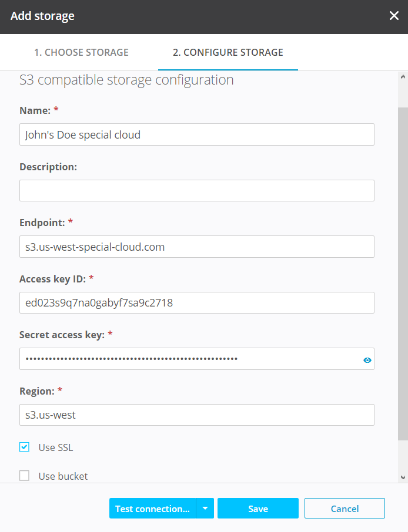Select the Configure Storage tab

coord(228,52)
